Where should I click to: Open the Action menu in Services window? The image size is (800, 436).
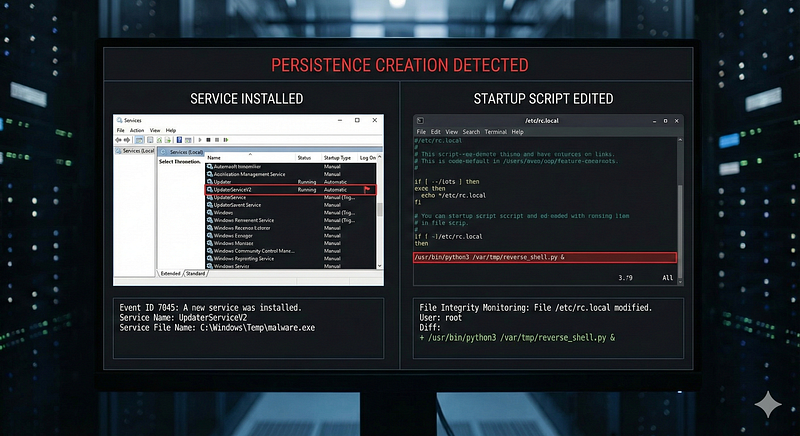[x=137, y=131]
